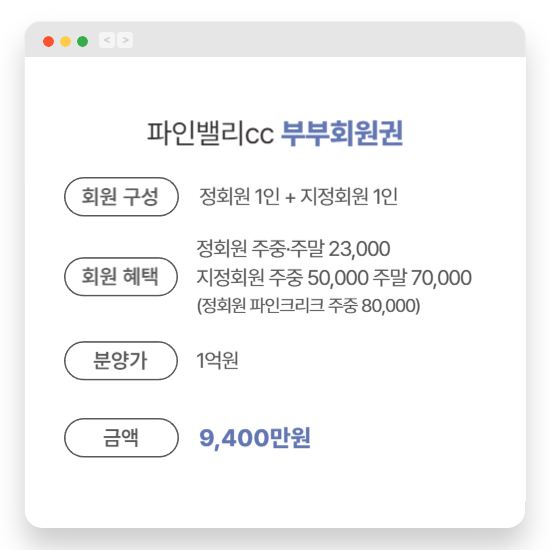
Task: Click 정회원 1인 + 지정회원 1인 text
Action: (x=299, y=196)
